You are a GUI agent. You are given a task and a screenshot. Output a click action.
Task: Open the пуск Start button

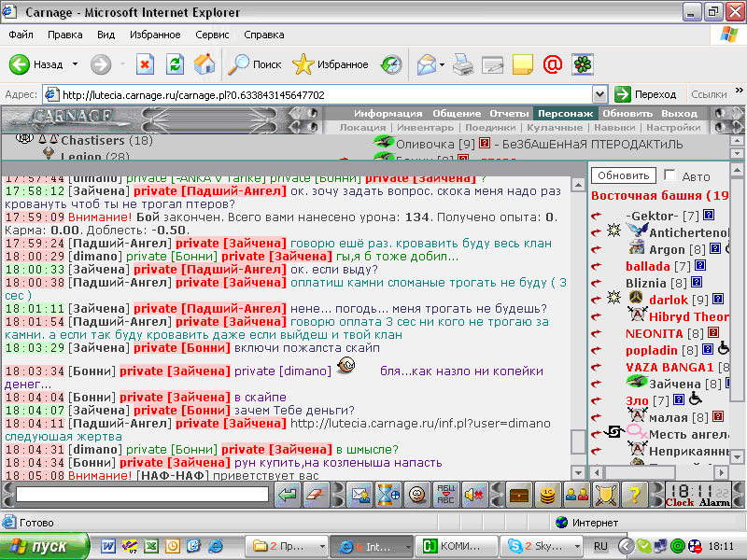click(x=44, y=546)
